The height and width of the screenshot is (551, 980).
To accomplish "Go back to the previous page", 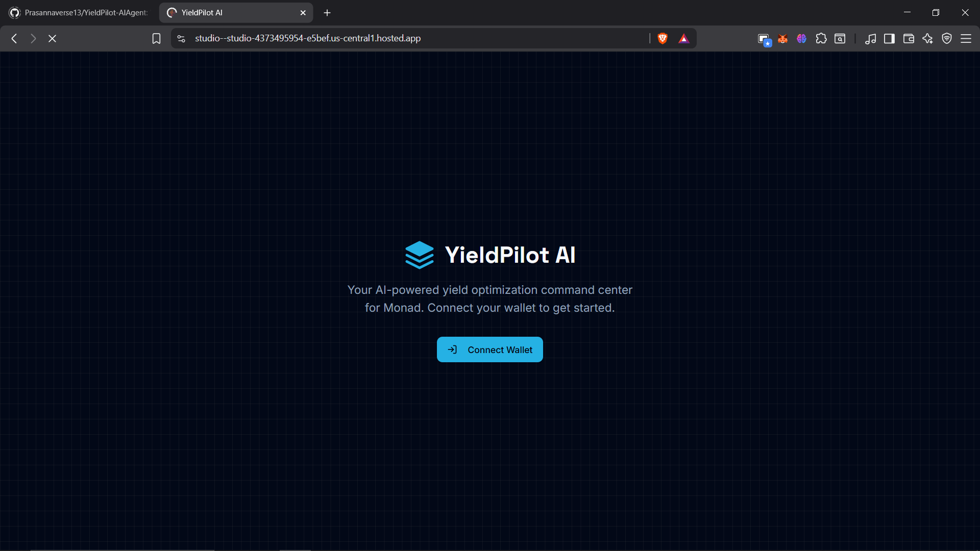I will pyautogui.click(x=14, y=38).
